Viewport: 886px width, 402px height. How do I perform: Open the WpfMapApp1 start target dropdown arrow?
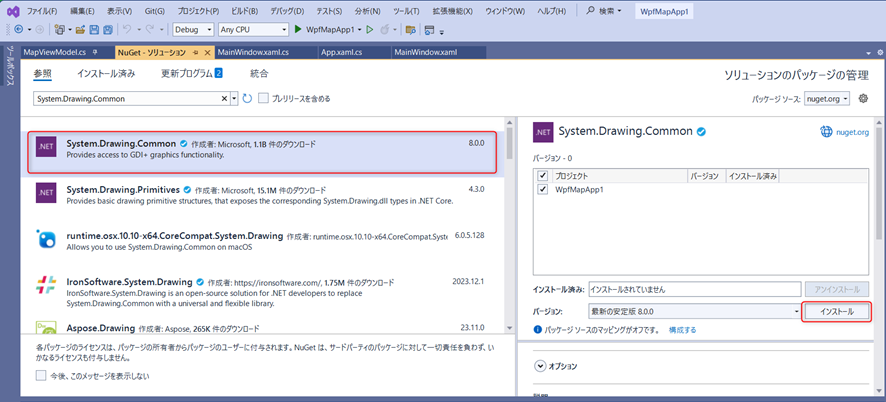click(360, 29)
